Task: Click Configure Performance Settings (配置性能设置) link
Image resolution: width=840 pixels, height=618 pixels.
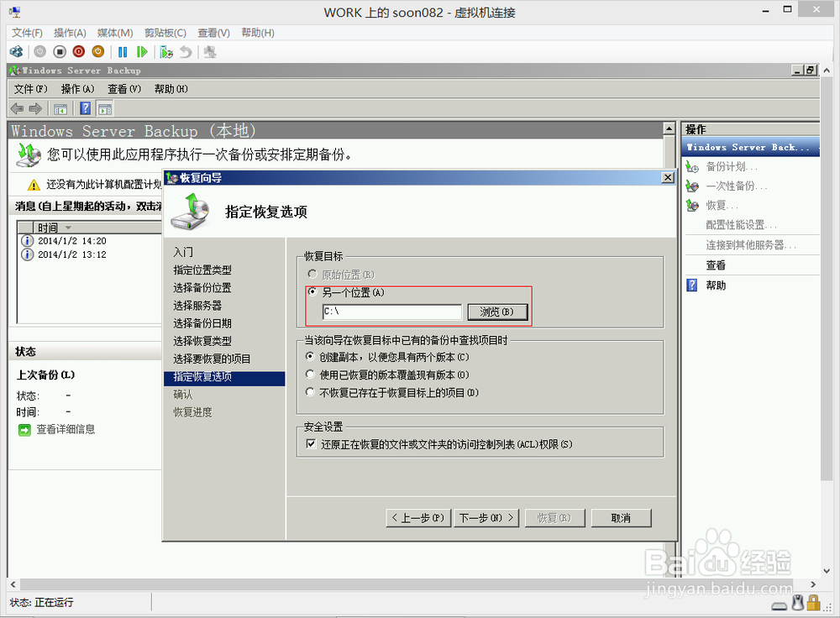Action: [x=741, y=224]
